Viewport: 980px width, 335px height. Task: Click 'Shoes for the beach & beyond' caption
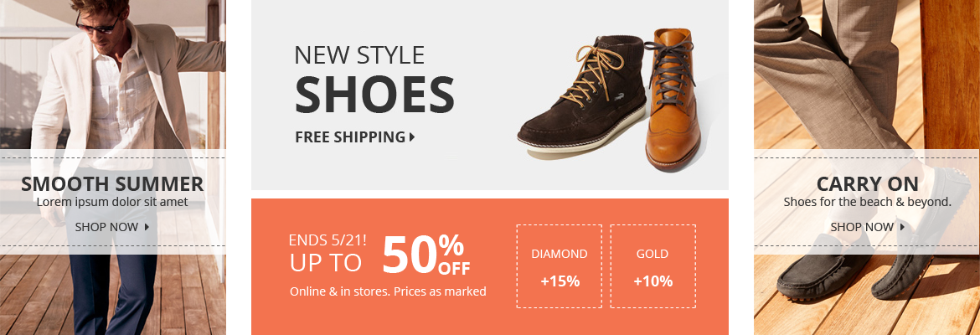click(x=868, y=202)
